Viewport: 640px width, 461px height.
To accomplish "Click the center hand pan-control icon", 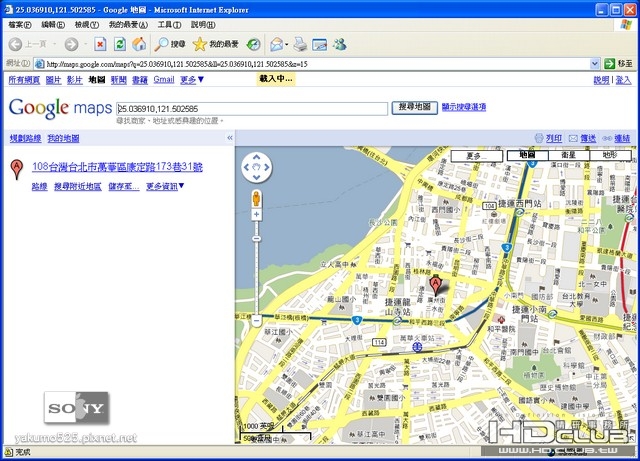I will point(256,167).
